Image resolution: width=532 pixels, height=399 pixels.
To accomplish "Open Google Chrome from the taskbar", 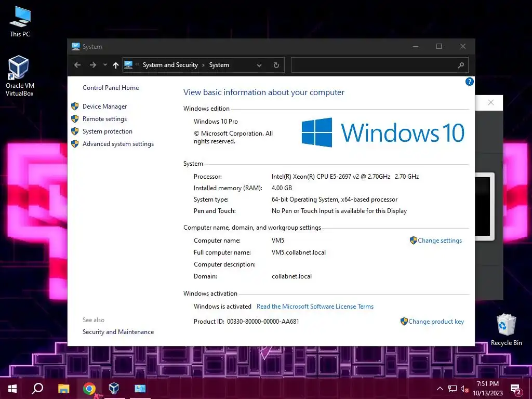I will [x=89, y=389].
